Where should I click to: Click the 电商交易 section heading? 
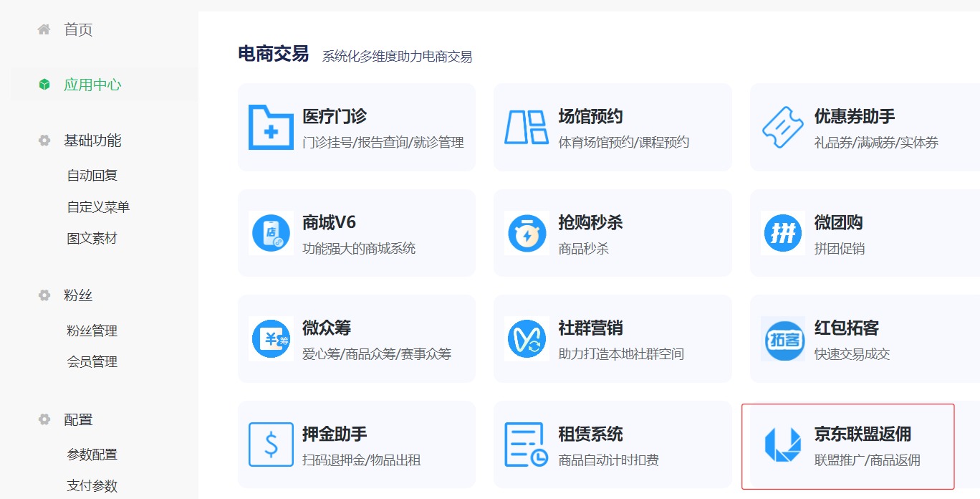(274, 54)
